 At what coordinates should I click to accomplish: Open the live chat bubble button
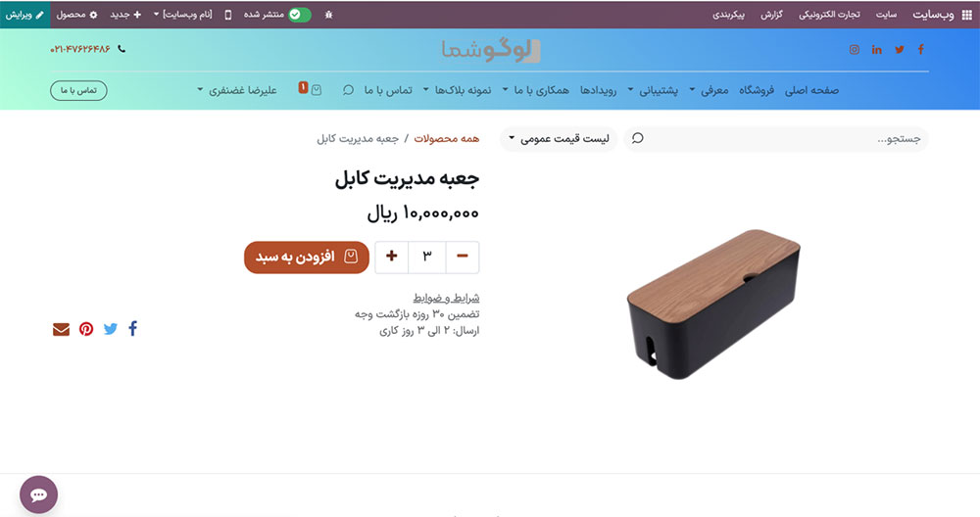(x=39, y=494)
